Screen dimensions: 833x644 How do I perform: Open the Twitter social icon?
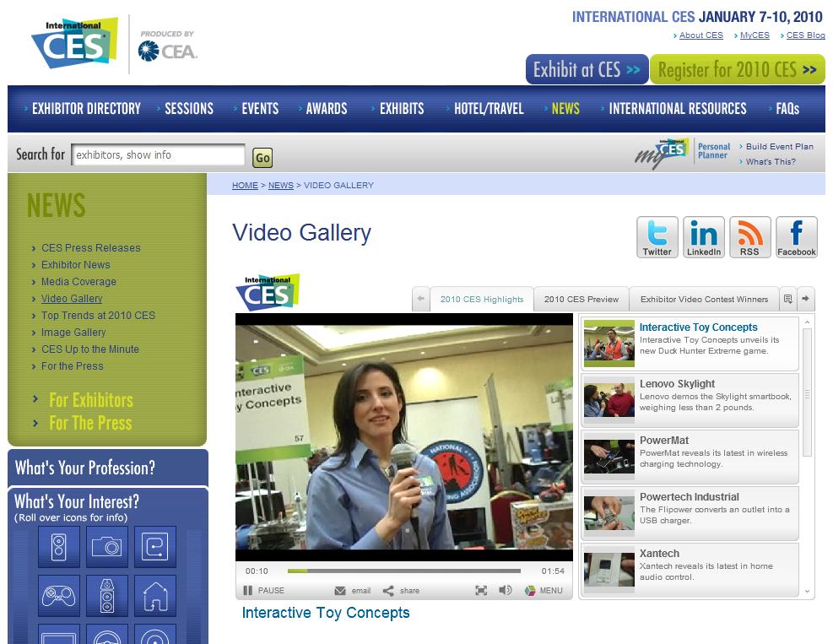(657, 237)
